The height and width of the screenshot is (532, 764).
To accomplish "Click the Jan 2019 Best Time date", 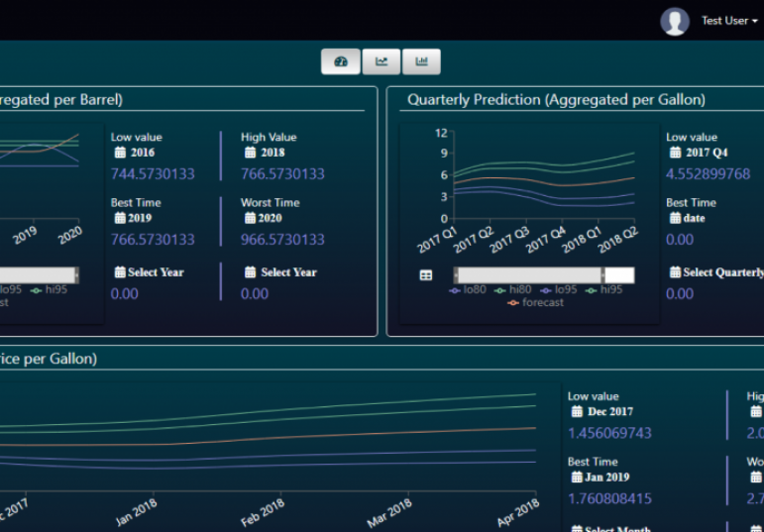I will (x=608, y=478).
